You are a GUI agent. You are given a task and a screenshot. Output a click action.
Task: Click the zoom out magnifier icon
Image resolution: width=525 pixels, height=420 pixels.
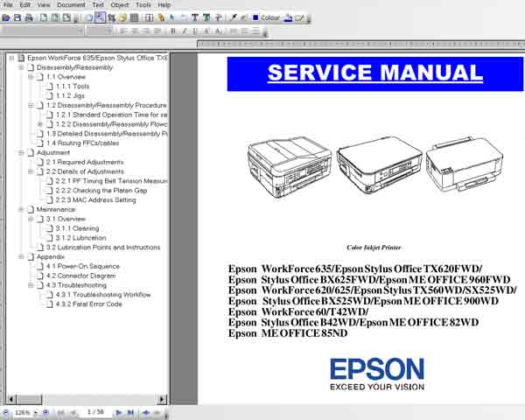pyautogui.click(x=6, y=413)
